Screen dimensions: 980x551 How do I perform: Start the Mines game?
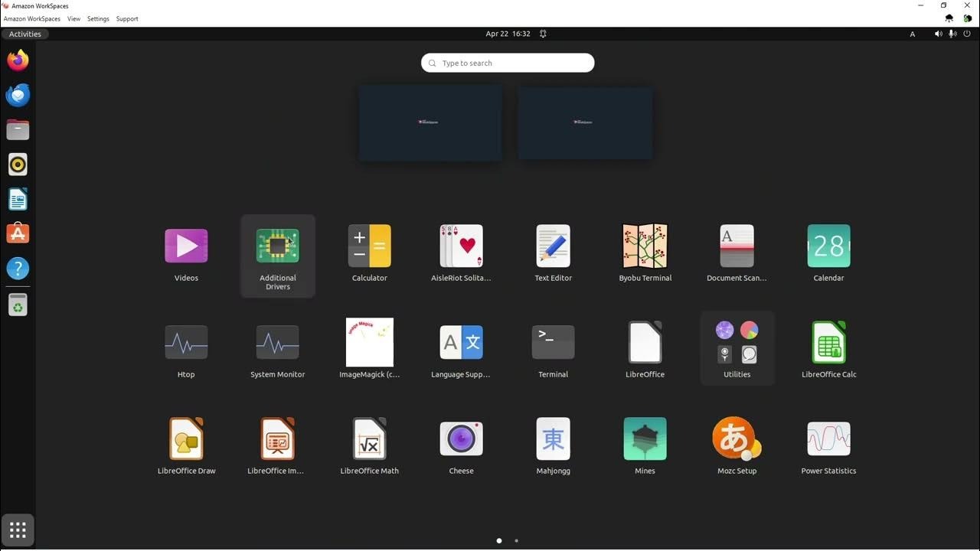[645, 439]
